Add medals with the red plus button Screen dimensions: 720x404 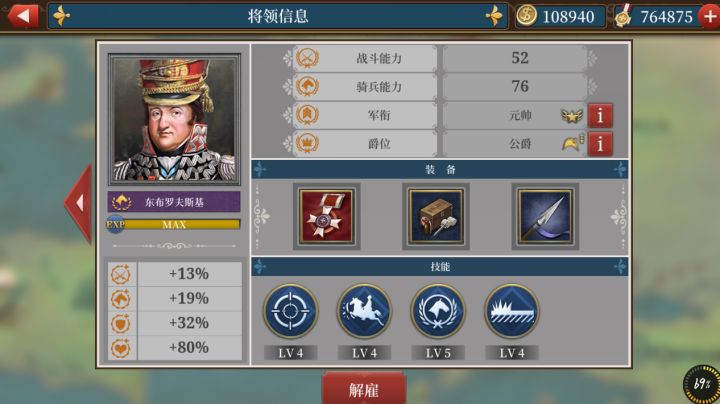pos(709,17)
